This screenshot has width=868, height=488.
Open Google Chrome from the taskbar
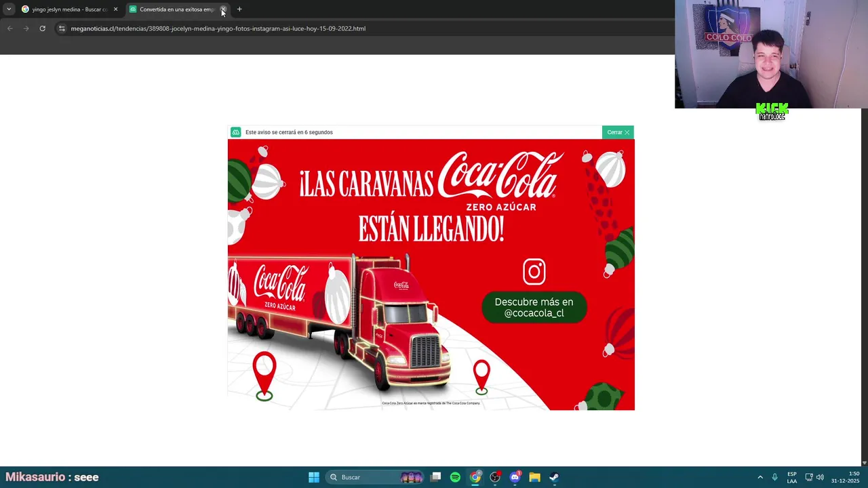point(475,477)
